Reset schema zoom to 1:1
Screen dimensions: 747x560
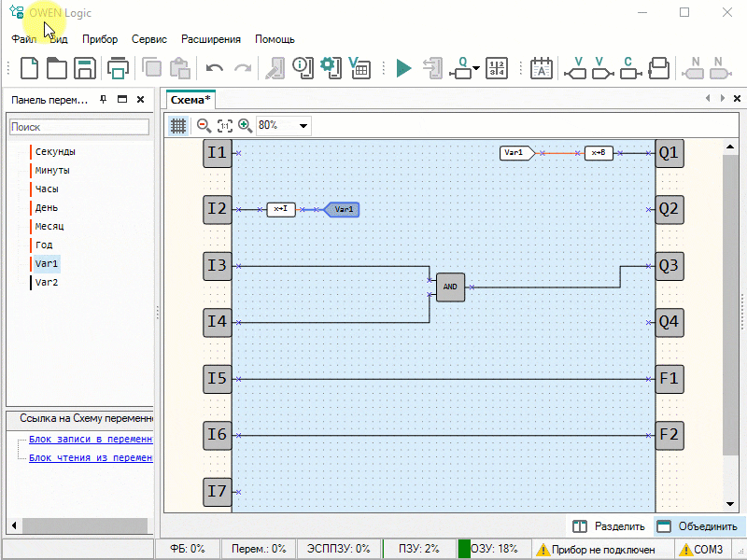pos(225,126)
